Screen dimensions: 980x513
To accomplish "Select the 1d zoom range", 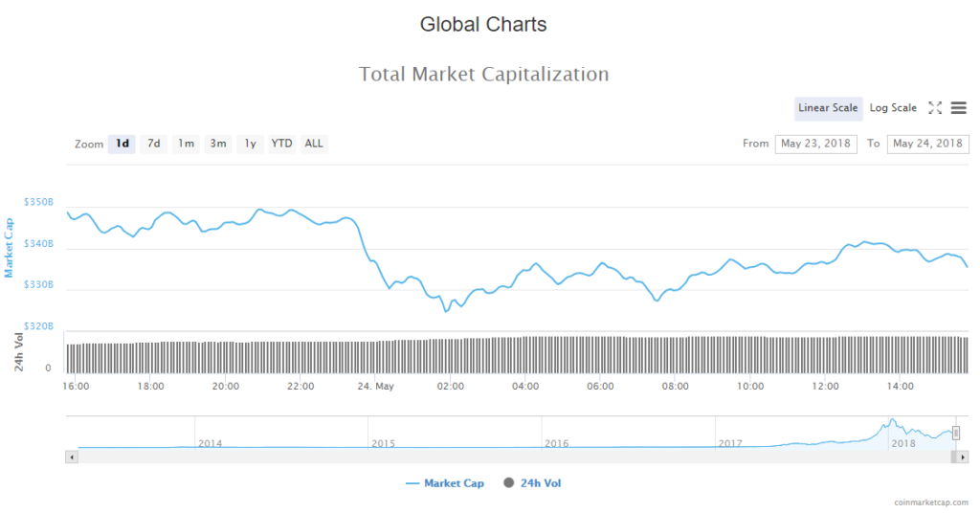I will pyautogui.click(x=122, y=144).
